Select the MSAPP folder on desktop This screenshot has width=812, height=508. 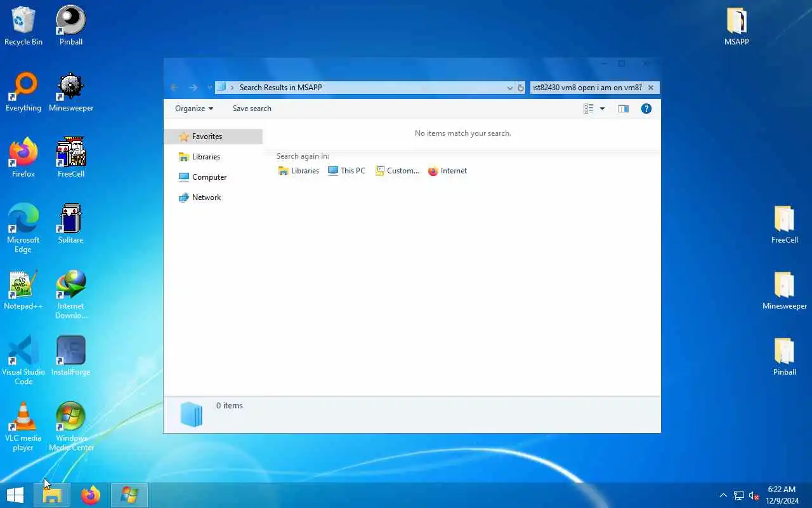click(x=737, y=26)
